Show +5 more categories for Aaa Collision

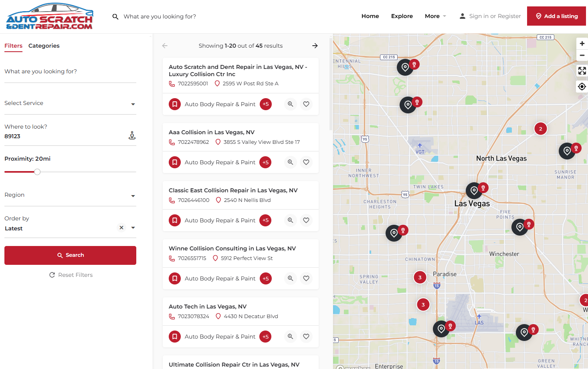(x=265, y=162)
